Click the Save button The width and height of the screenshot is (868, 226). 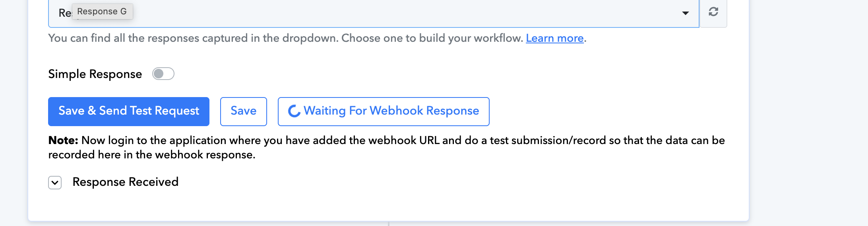point(244,111)
